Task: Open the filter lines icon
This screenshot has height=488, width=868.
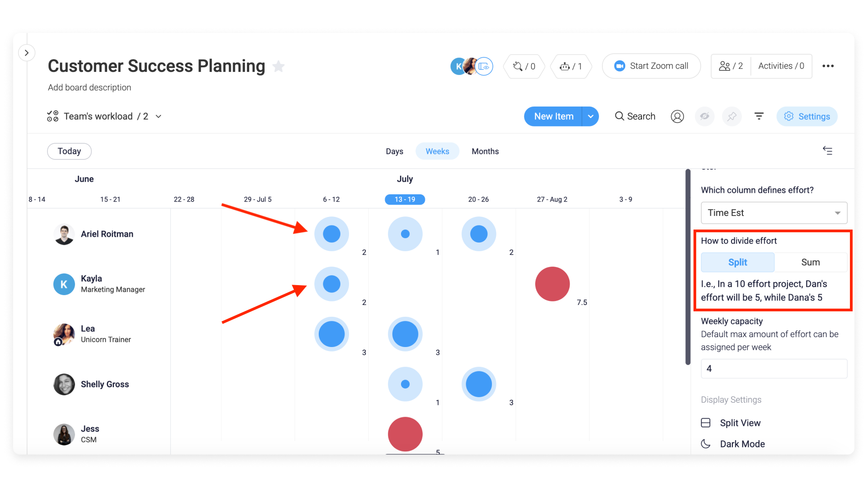Action: pos(759,117)
